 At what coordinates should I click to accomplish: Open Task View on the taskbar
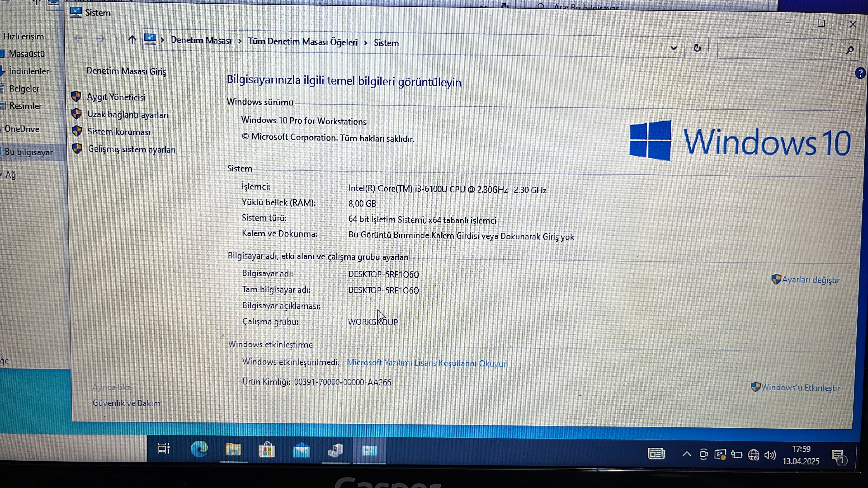point(164,449)
